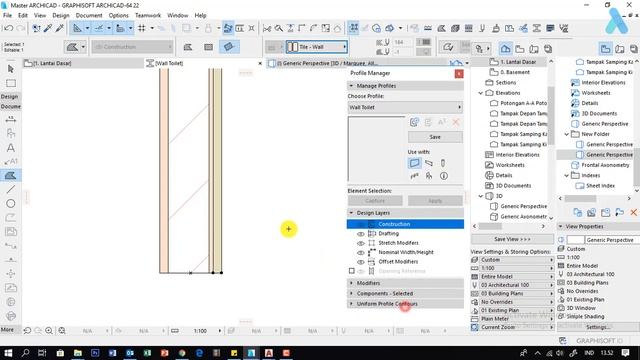Select the Arrow tool in the toolbox

(11, 69)
